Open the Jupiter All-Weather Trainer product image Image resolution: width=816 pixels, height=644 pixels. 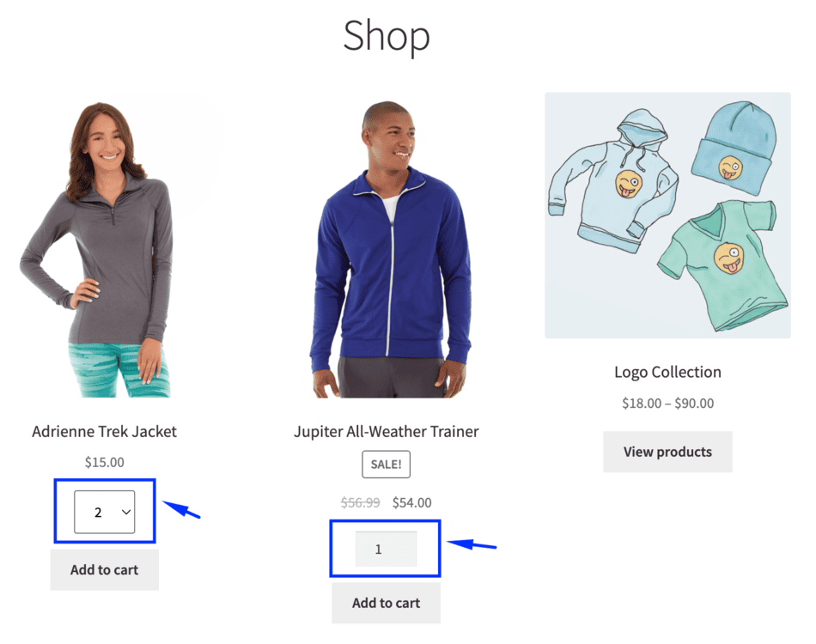tap(390, 250)
